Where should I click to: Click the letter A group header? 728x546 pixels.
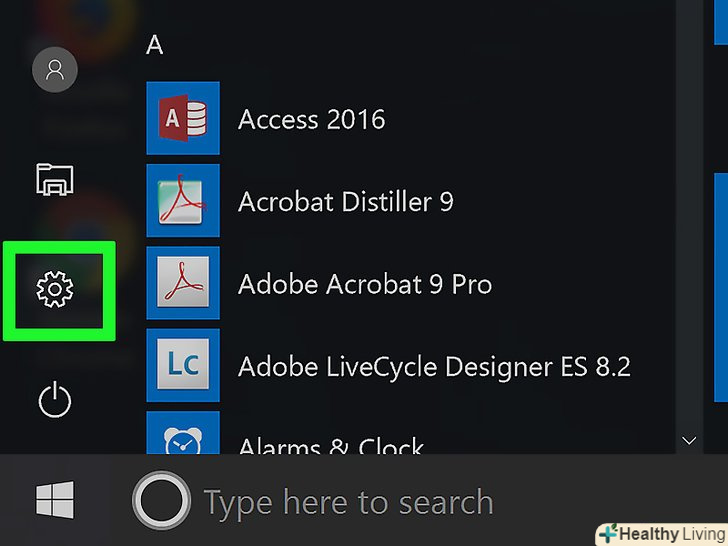pyautogui.click(x=155, y=45)
